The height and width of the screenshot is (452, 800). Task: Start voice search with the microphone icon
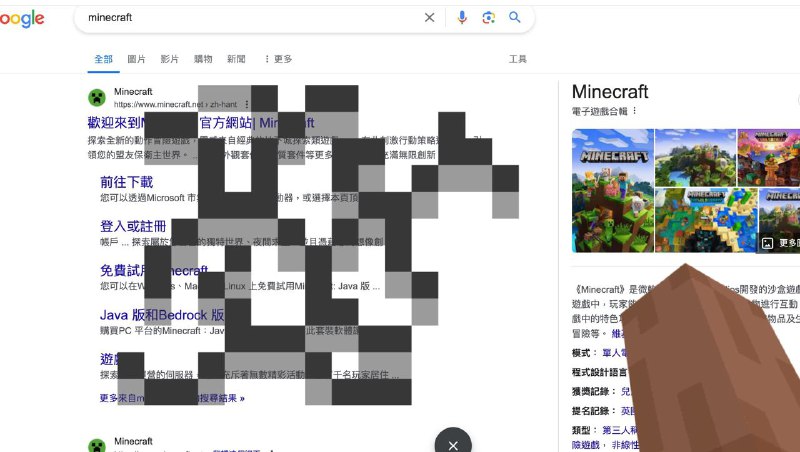(x=462, y=18)
